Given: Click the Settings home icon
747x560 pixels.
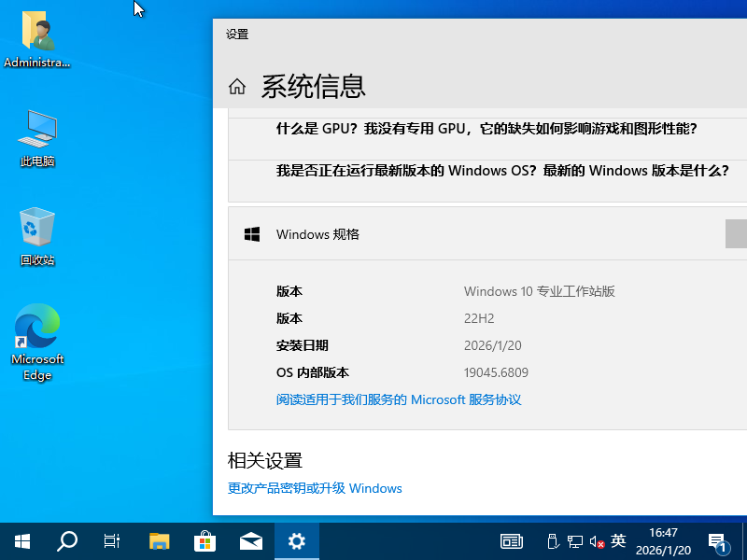Looking at the screenshot, I should [x=237, y=87].
